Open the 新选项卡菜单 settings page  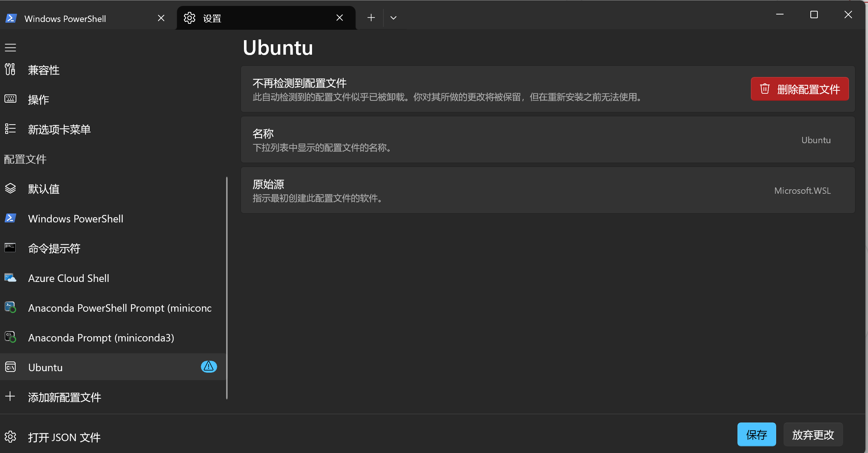tap(59, 129)
